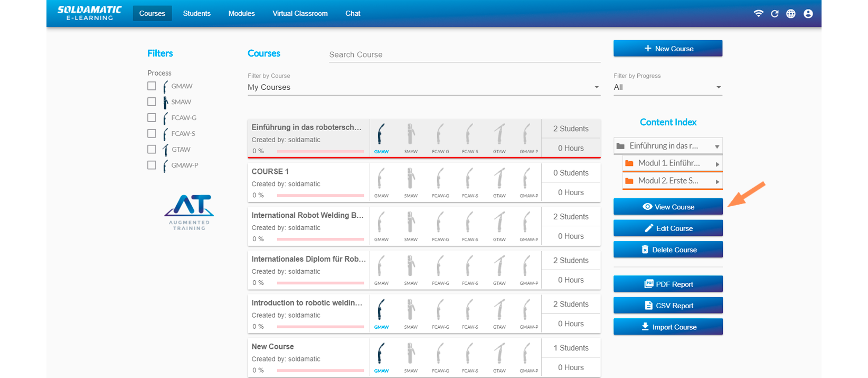This screenshot has width=868, height=378.
Task: Click GMAW torch icon in COURSE 1 row
Action: [x=381, y=180]
